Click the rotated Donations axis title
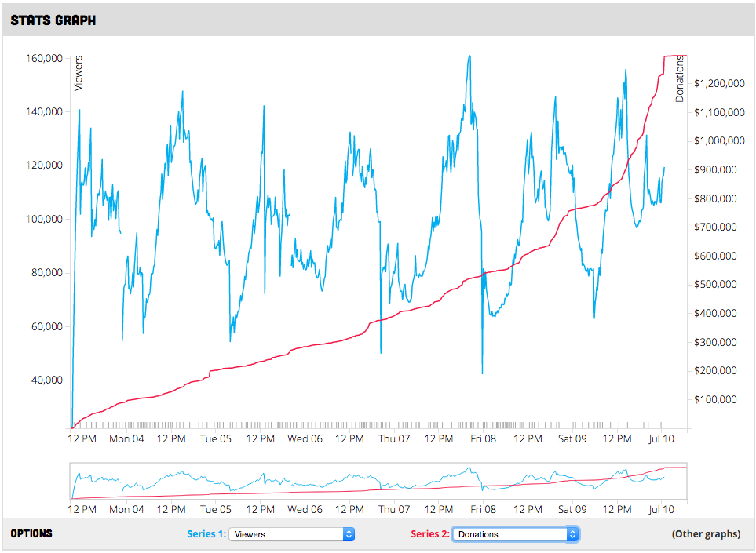The width and height of the screenshot is (756, 553). [x=680, y=78]
